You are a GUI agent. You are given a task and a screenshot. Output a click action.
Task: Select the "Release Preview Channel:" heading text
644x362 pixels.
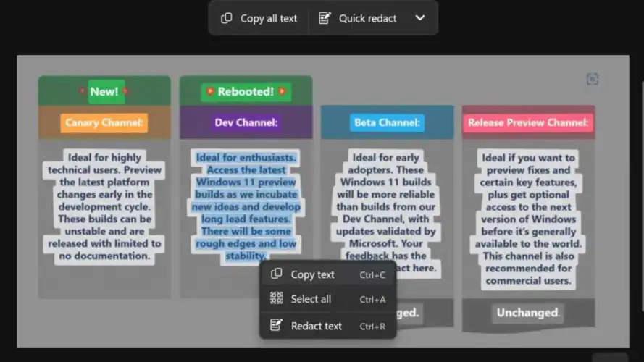[528, 122]
